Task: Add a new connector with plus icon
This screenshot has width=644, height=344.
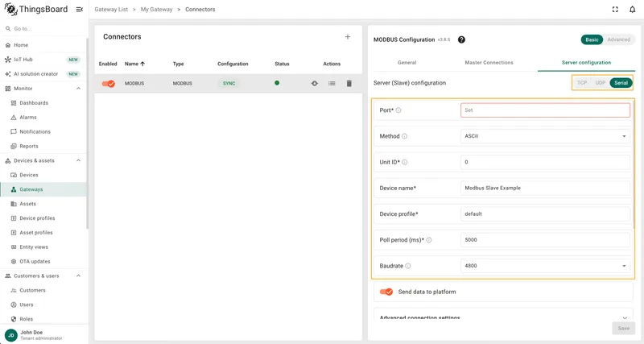Action: [348, 36]
